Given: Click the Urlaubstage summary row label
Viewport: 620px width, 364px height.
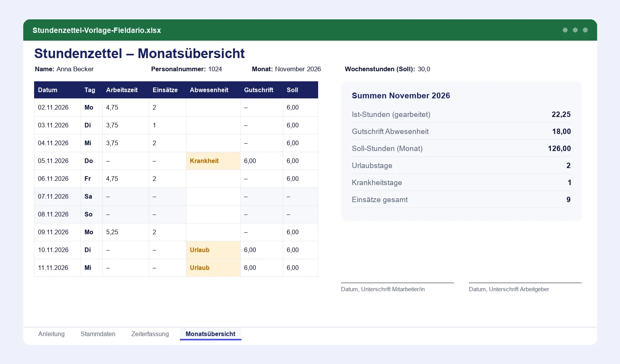Looking at the screenshot, I should 372,165.
